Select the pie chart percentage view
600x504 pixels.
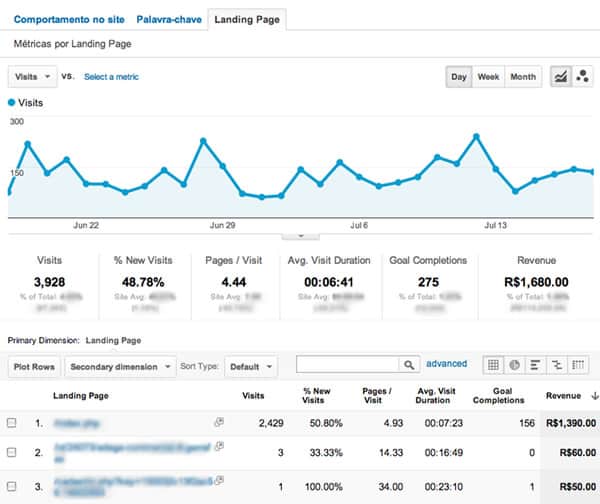[x=515, y=365]
